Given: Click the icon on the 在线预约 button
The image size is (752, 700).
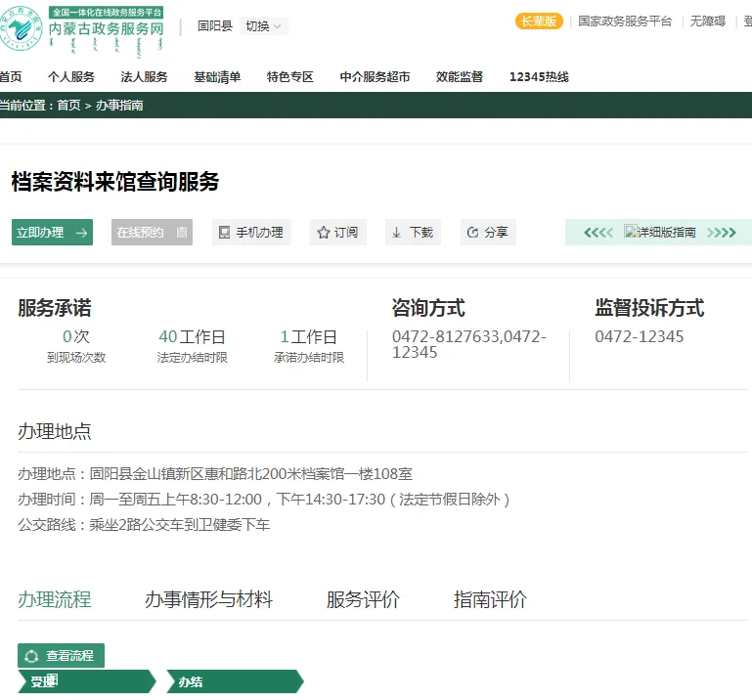Looking at the screenshot, I should coord(181,233).
